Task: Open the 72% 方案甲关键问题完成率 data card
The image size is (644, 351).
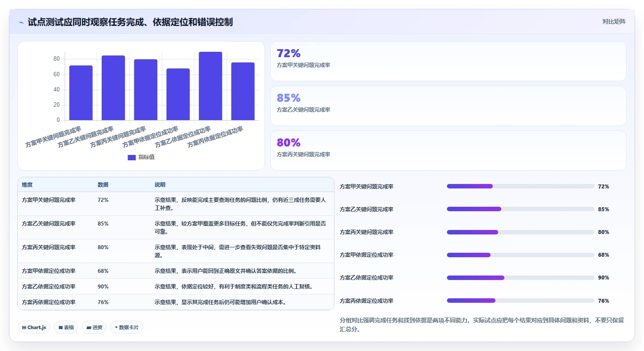Action: click(448, 61)
